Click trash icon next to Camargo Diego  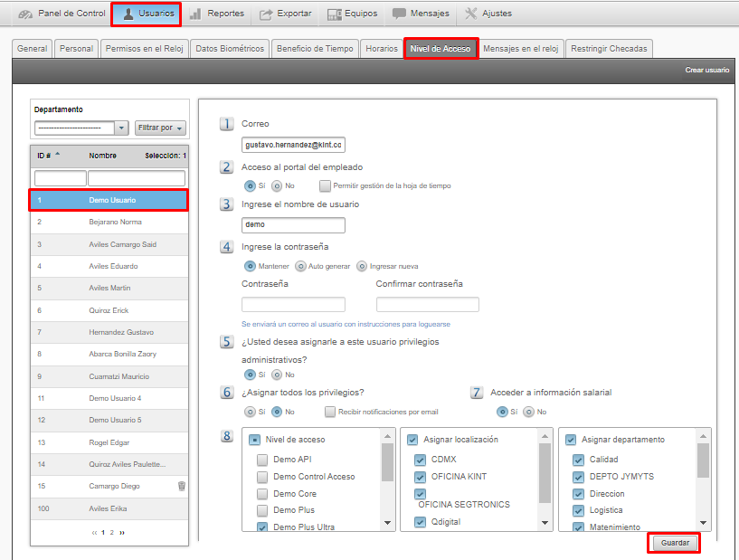pos(182,486)
